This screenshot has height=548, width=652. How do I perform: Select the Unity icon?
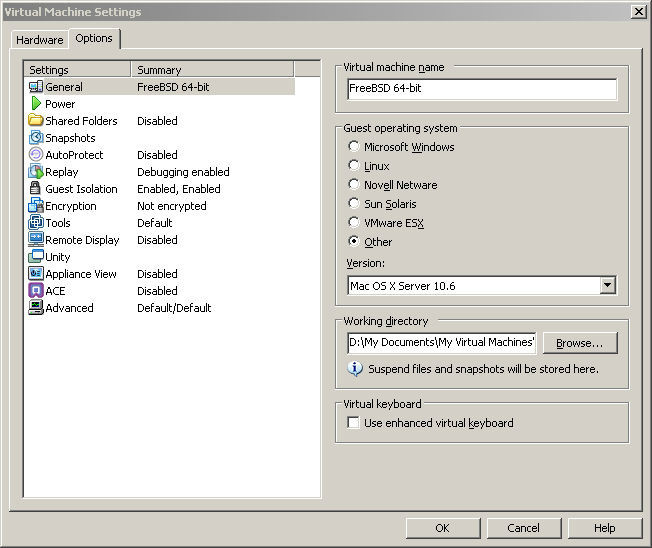tap(36, 256)
